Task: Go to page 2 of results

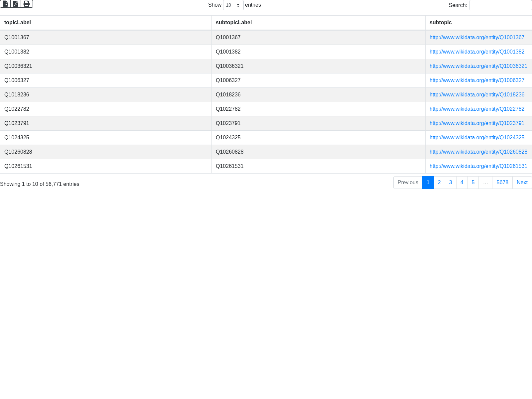Action: [439, 183]
